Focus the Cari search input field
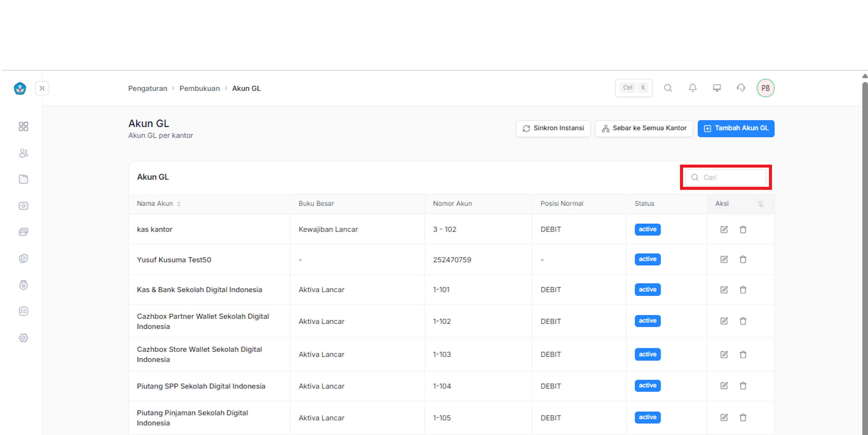The image size is (868, 435). [726, 177]
